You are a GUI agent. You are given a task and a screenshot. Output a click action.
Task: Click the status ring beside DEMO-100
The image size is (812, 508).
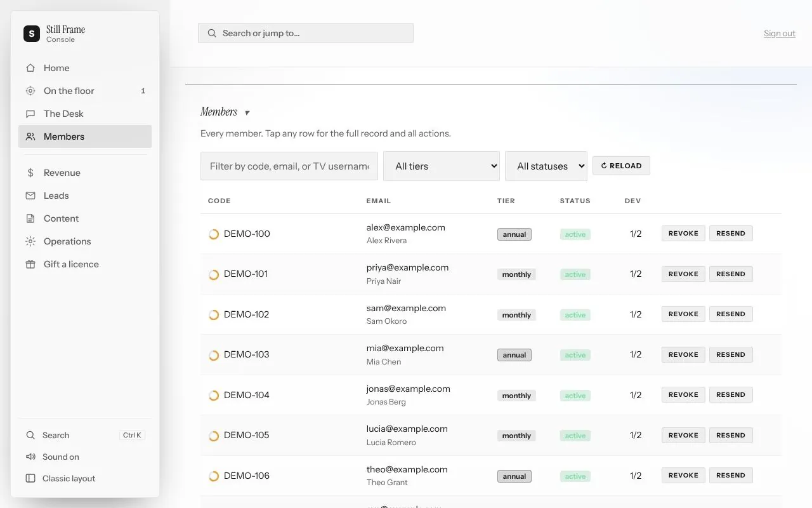[214, 234]
